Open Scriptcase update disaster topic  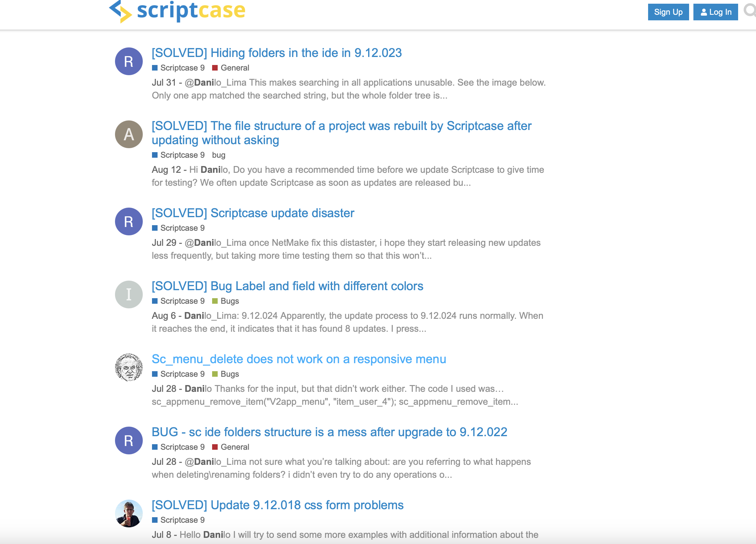coord(253,213)
